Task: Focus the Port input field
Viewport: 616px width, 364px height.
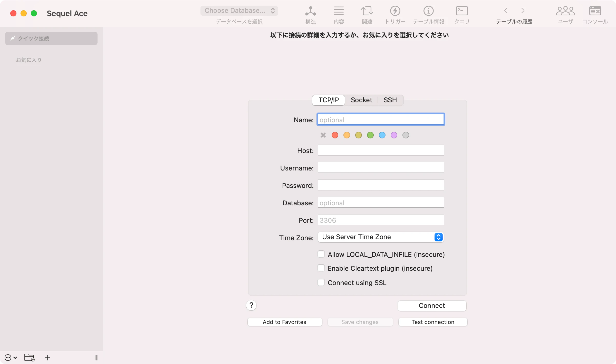Action: point(381,220)
